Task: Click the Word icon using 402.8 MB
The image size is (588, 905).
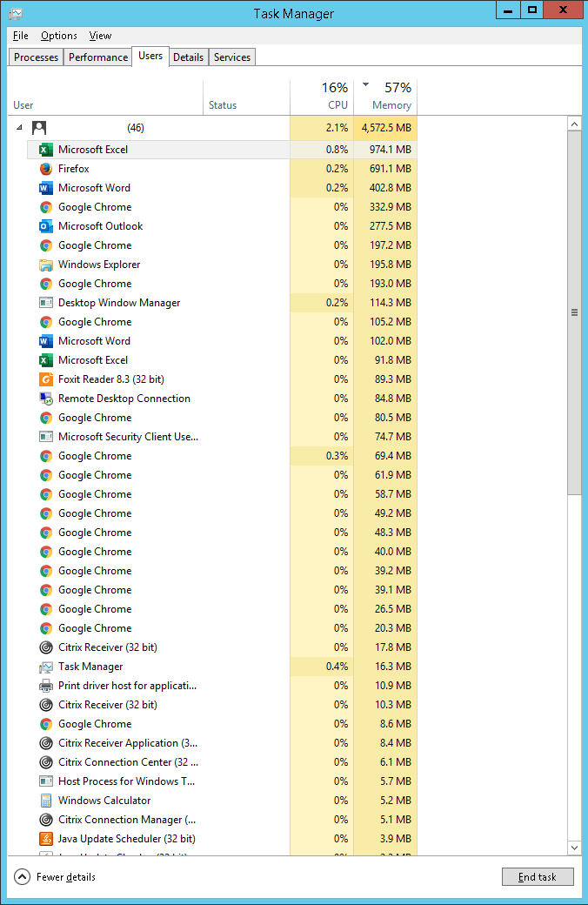Action: (45, 188)
